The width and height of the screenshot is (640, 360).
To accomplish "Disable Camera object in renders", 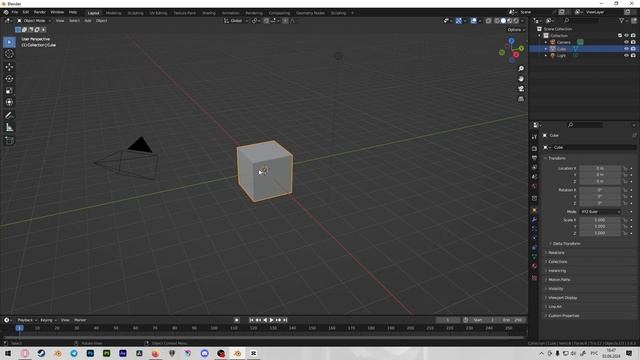I will pos(633,42).
